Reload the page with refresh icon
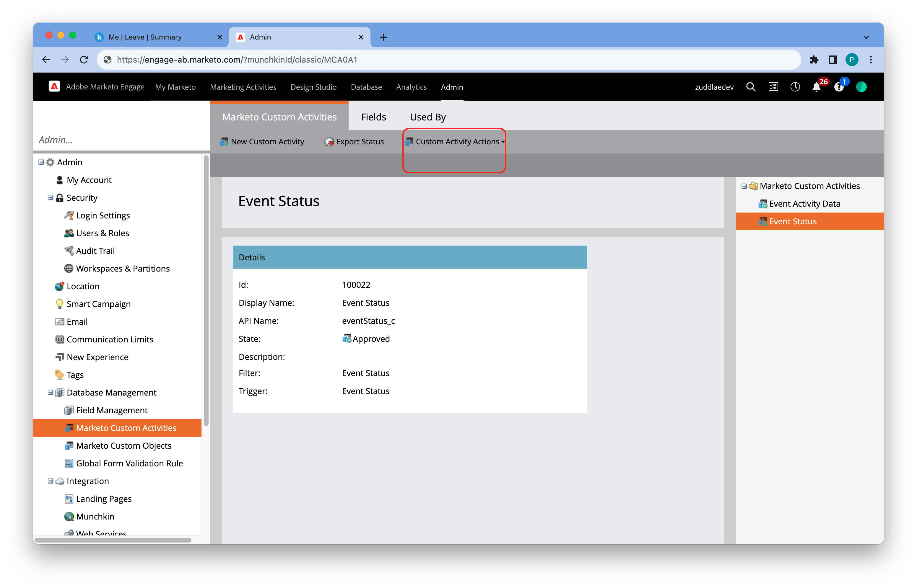This screenshot has width=917, height=588. (x=84, y=60)
